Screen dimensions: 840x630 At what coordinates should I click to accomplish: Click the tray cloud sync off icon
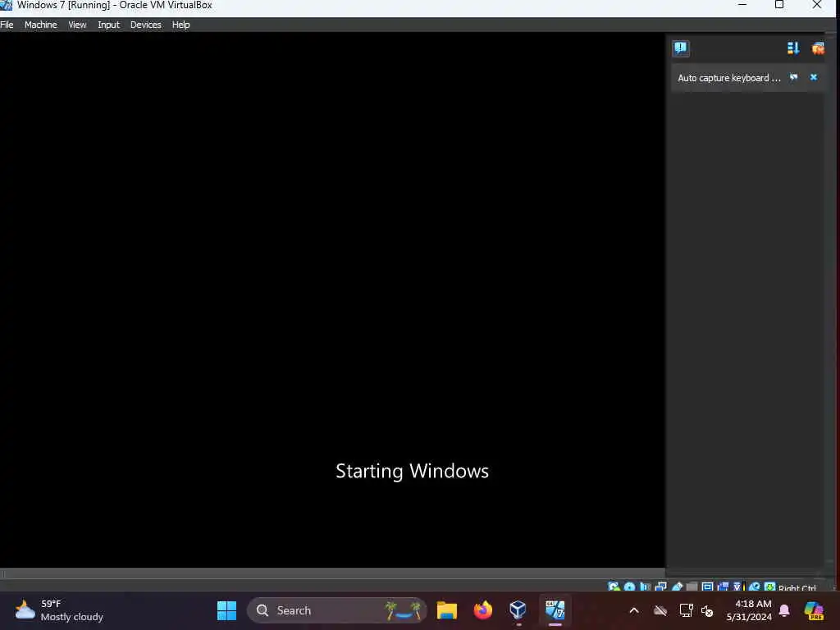660,610
